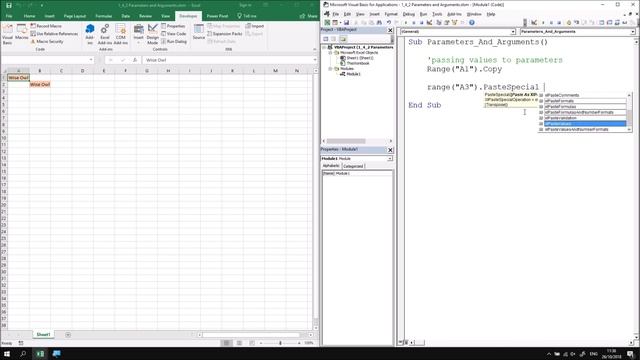
Task: Open the Parameters_And_Arguments procedure dropdown
Action: (632, 31)
